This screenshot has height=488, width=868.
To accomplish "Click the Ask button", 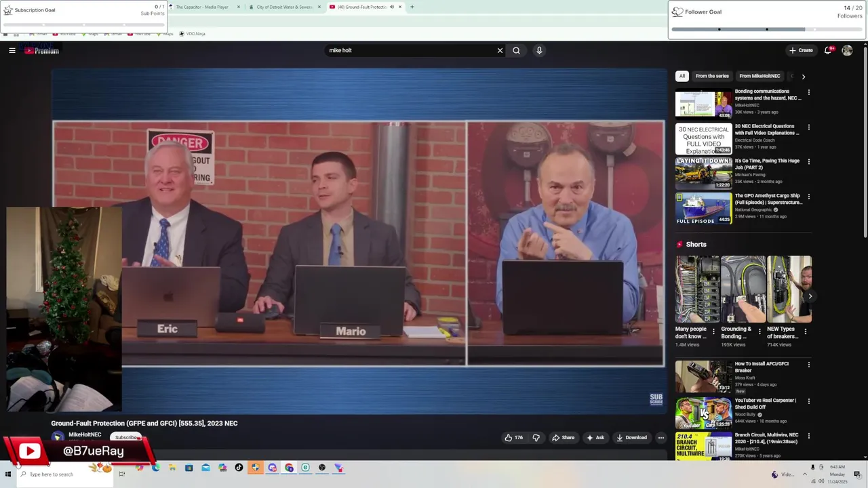I will pos(595,438).
